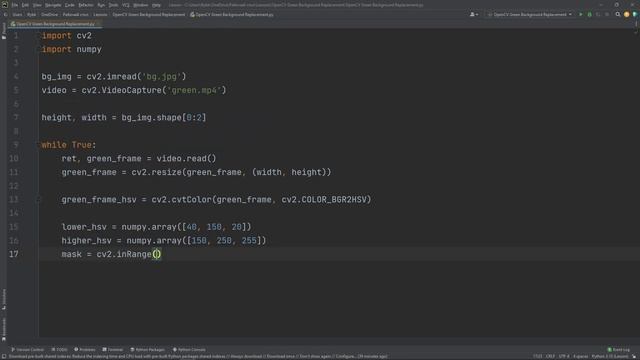640x360 pixels.
Task: Click the teal Code With Me icon
Action: pos(635,14)
